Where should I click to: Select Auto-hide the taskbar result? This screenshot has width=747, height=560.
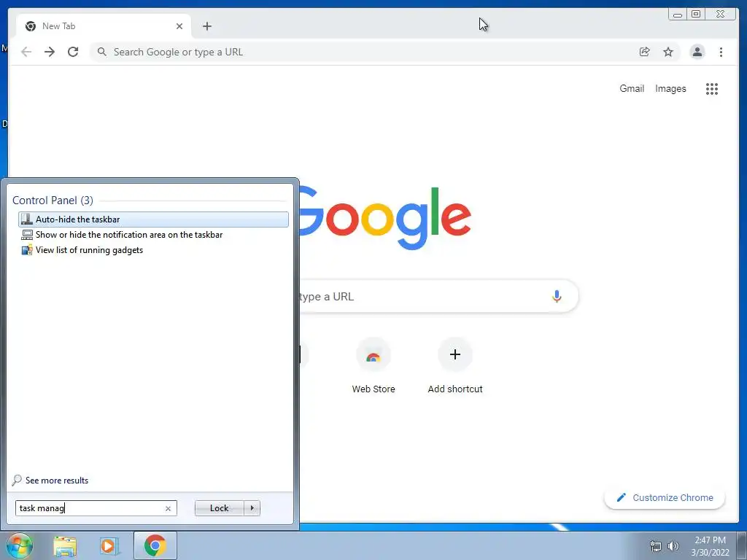coord(153,219)
